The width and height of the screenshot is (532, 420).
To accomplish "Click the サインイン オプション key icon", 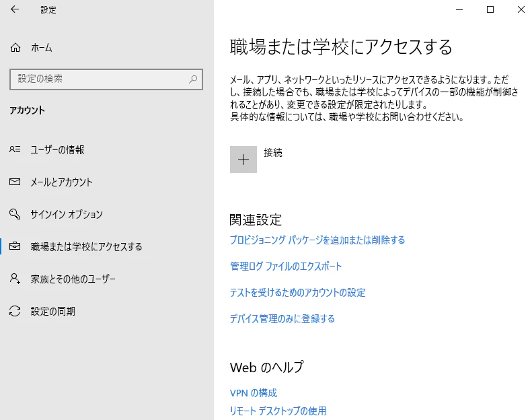I will [15, 214].
